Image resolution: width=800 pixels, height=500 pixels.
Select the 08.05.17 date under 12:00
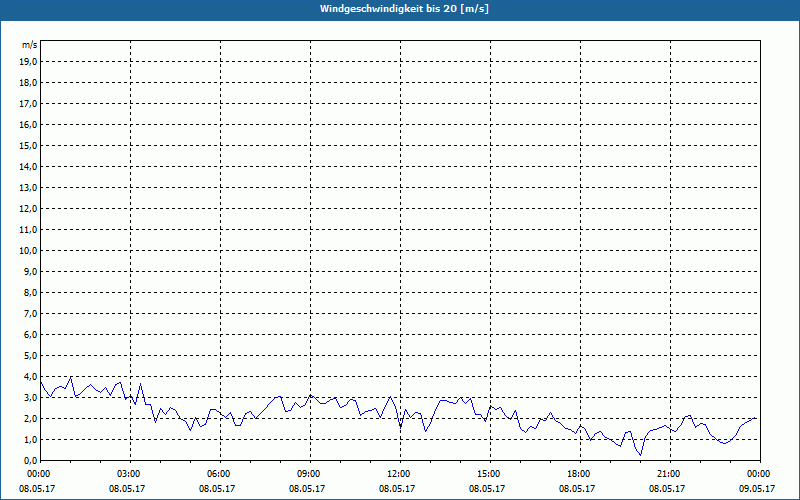point(397,489)
